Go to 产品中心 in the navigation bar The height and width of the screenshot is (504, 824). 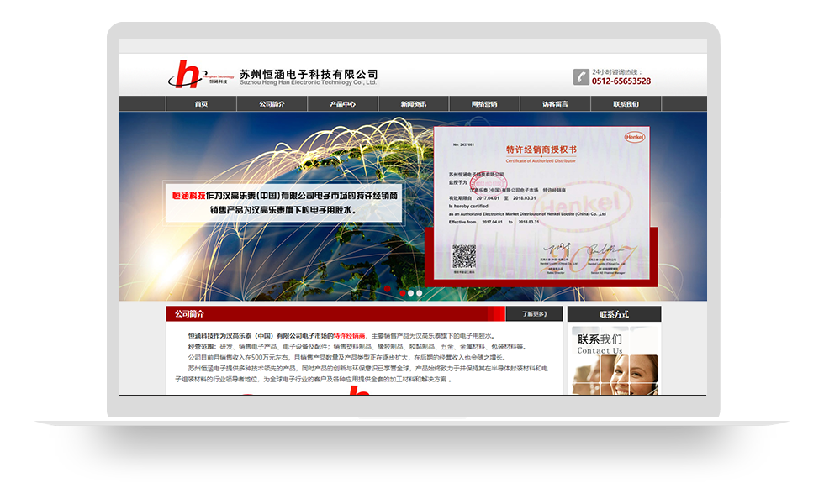tap(343, 104)
